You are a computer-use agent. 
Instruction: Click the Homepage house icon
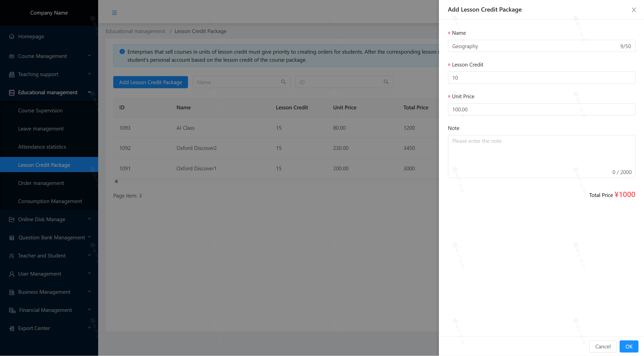(x=12, y=36)
